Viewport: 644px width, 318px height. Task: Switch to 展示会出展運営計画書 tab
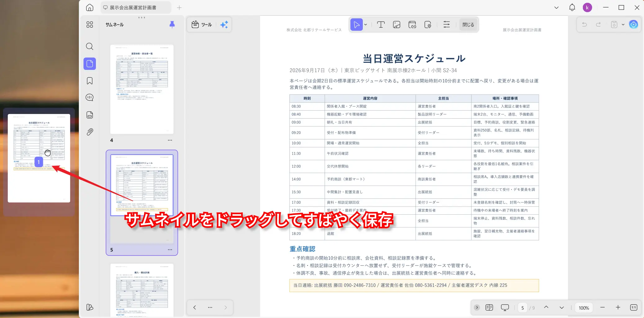tap(136, 7)
